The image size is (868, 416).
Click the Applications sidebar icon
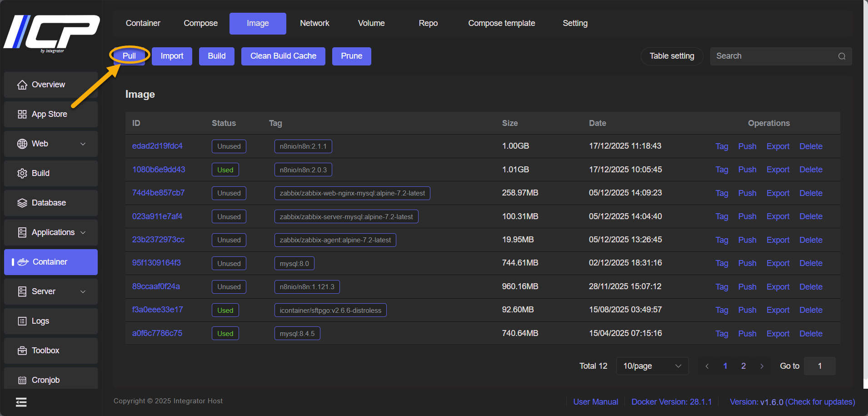click(22, 232)
